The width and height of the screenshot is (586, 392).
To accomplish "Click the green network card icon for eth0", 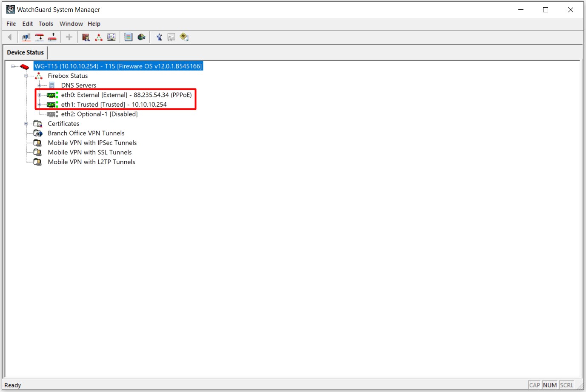I will [52, 95].
